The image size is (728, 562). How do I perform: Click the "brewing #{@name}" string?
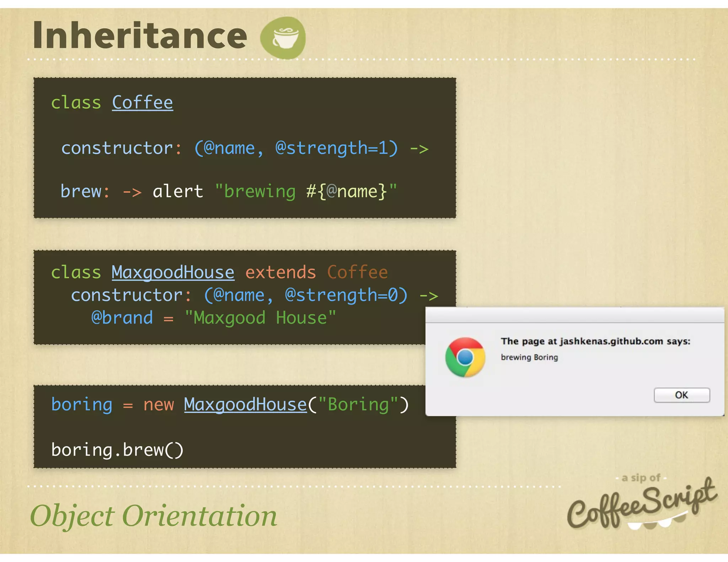point(306,192)
